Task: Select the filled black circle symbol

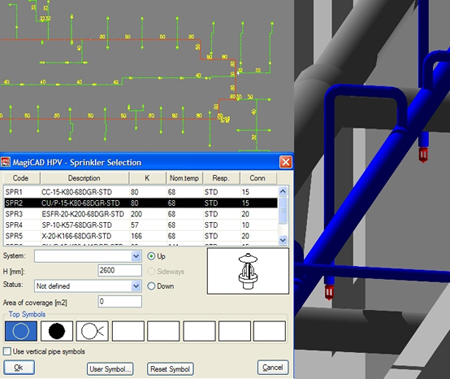Action: point(57,331)
